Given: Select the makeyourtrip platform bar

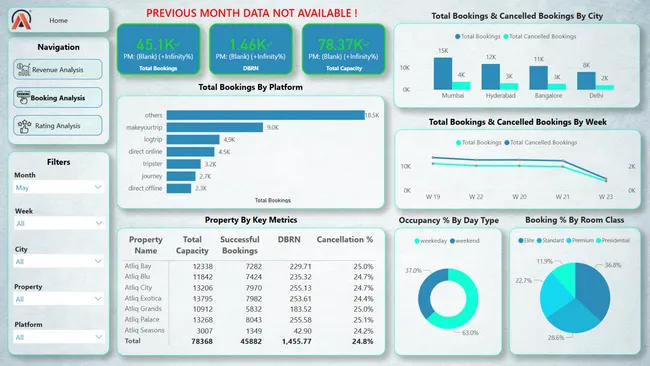Looking at the screenshot, I should [x=215, y=127].
